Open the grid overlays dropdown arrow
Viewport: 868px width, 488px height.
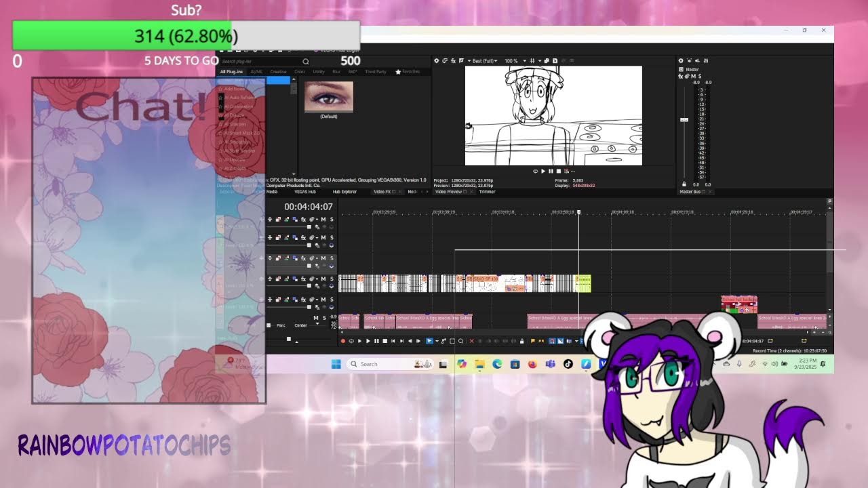pos(540,61)
